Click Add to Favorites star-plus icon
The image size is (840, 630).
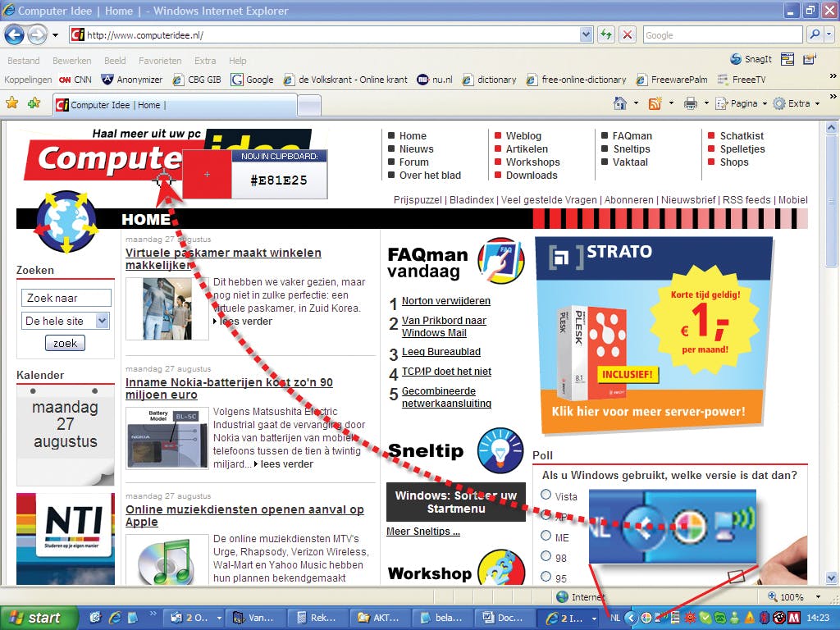click(x=34, y=103)
